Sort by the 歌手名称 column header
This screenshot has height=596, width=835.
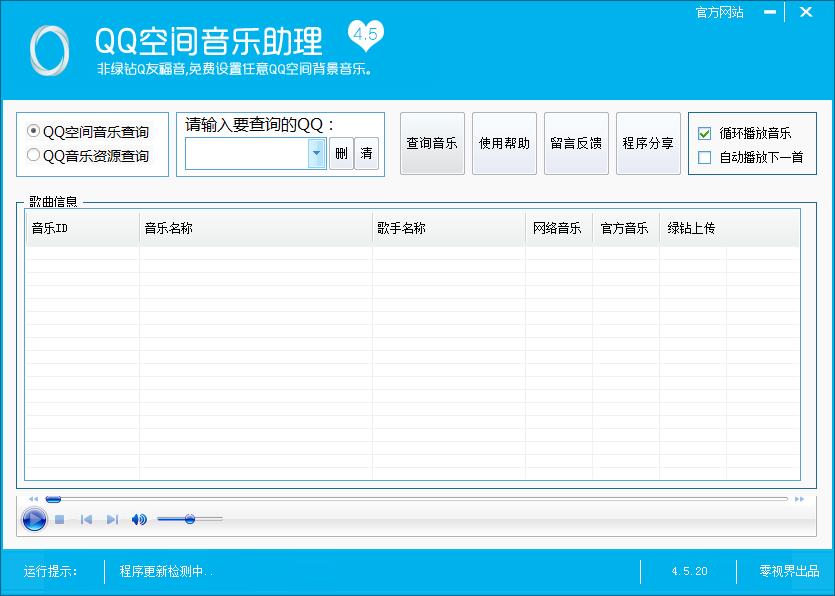(449, 228)
